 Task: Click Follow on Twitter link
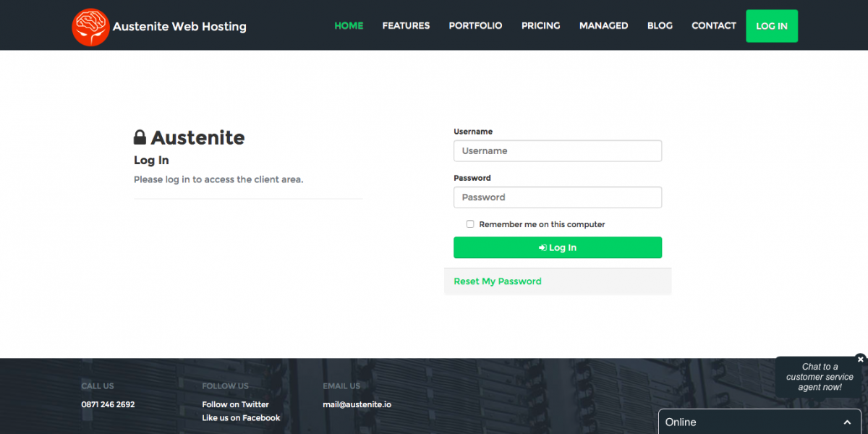click(x=235, y=404)
